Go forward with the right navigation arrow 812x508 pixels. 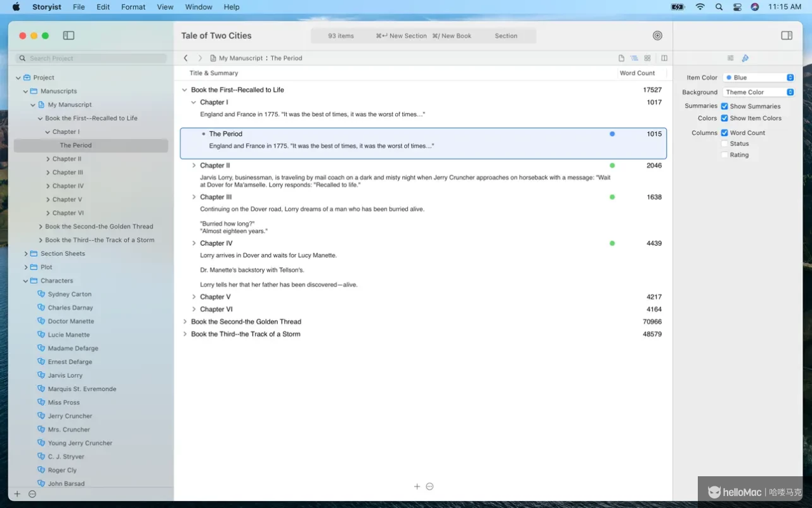coord(200,58)
